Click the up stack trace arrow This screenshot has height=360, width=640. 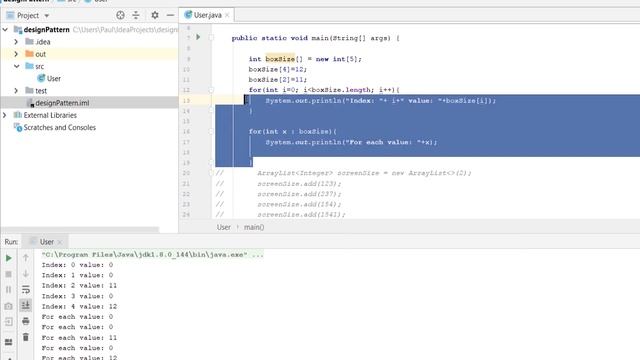point(26,258)
